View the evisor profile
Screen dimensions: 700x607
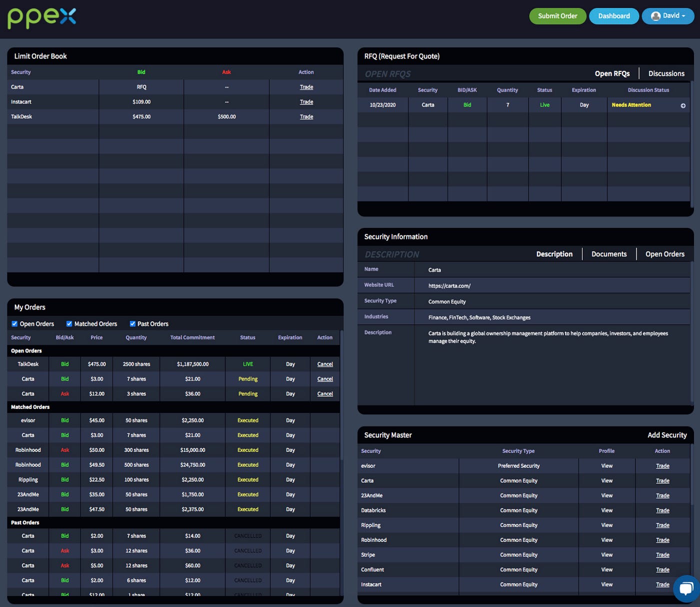click(607, 466)
